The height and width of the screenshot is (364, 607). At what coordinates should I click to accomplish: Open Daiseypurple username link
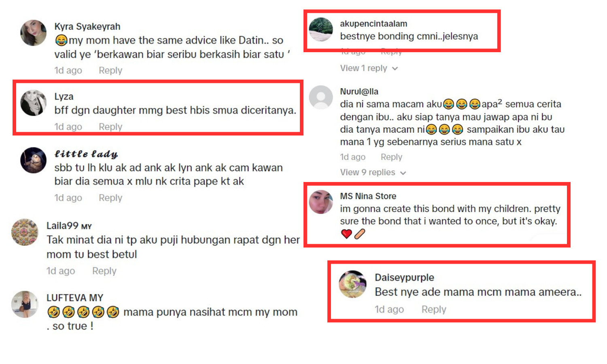click(x=404, y=277)
